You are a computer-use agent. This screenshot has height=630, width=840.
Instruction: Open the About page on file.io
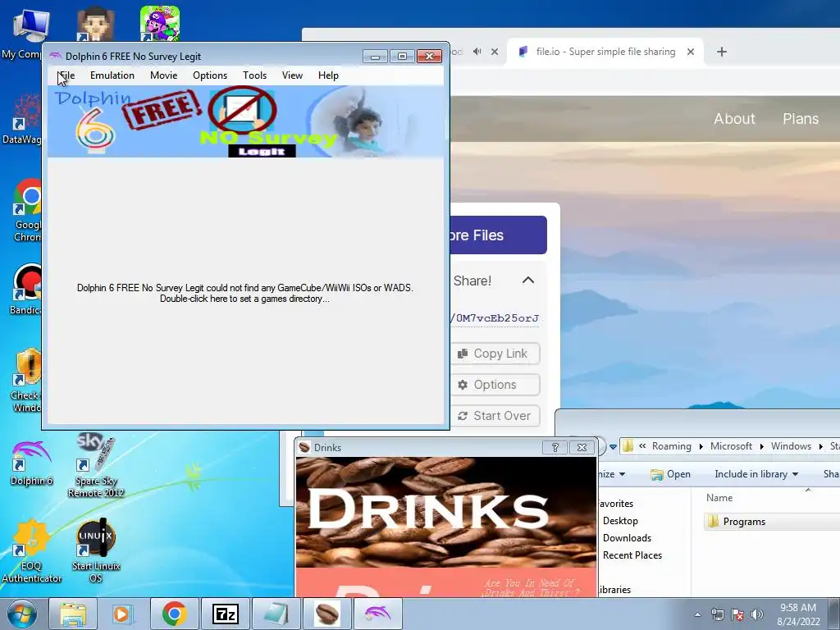[734, 118]
